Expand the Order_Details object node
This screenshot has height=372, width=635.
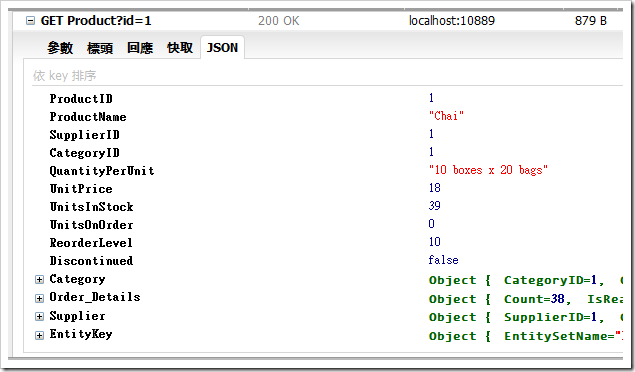tap(39, 298)
